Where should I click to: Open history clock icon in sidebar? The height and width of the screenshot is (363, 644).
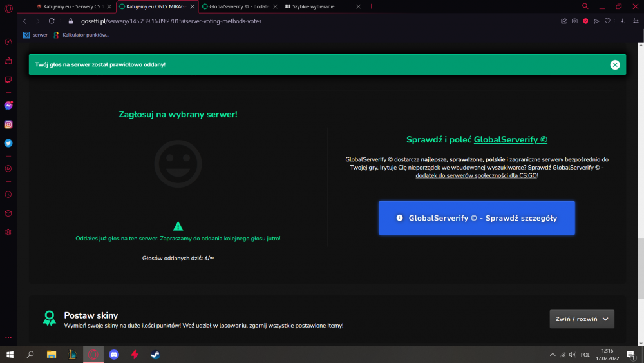(8, 195)
